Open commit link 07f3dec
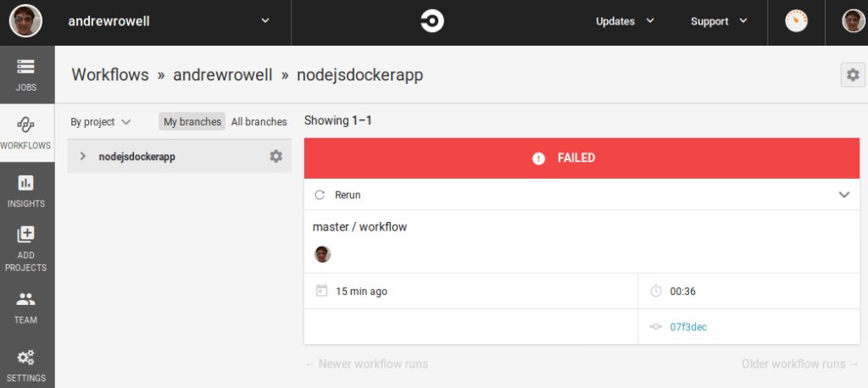 pos(687,327)
